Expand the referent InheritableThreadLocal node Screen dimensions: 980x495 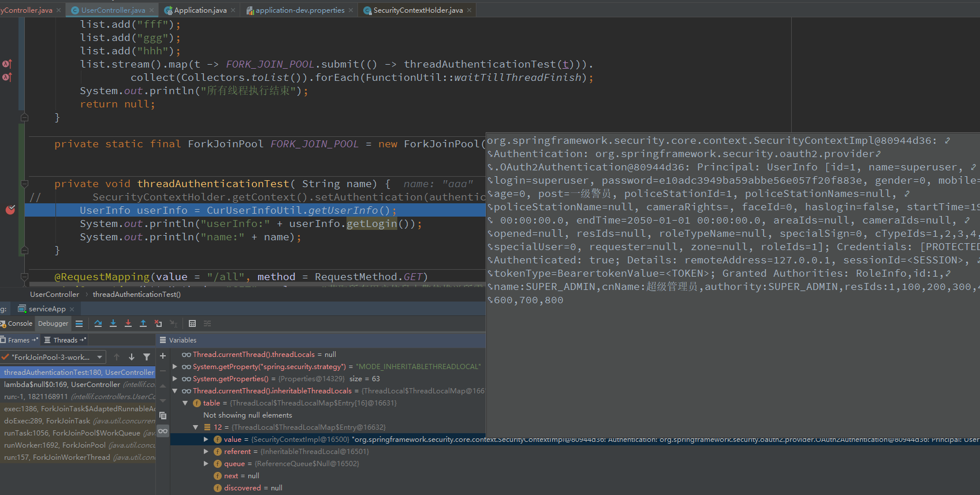206,452
